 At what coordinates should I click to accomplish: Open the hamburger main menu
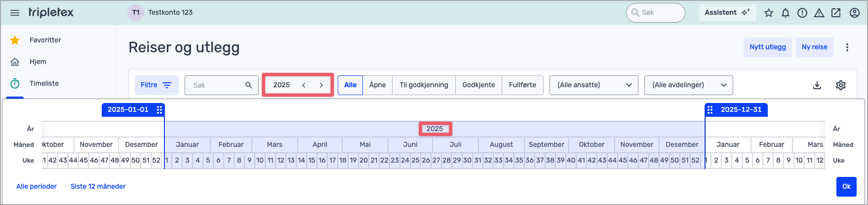(15, 13)
